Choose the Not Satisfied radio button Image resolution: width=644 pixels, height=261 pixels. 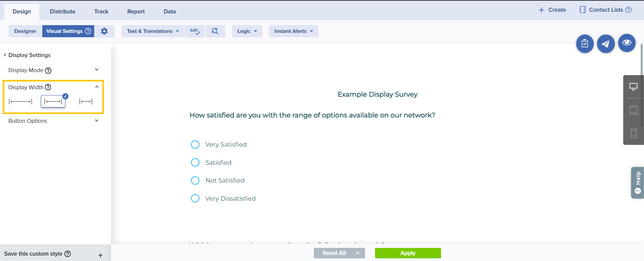[x=195, y=180]
